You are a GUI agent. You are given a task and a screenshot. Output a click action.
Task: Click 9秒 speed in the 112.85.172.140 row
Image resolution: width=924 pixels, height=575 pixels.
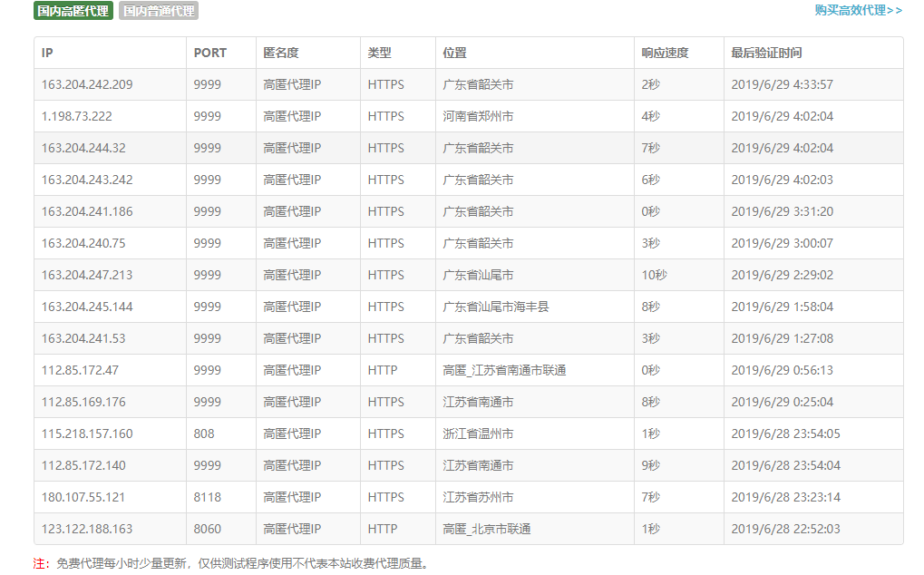coord(650,466)
